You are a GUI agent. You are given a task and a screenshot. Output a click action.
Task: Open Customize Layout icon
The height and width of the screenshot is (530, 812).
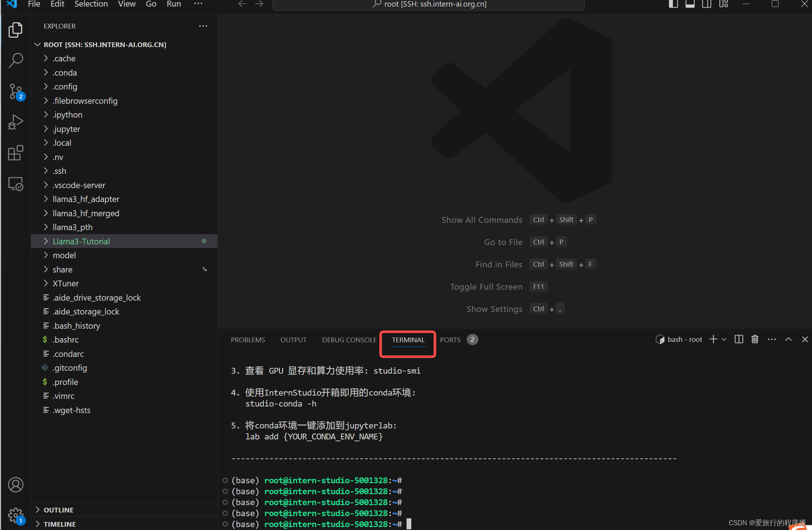tap(723, 4)
